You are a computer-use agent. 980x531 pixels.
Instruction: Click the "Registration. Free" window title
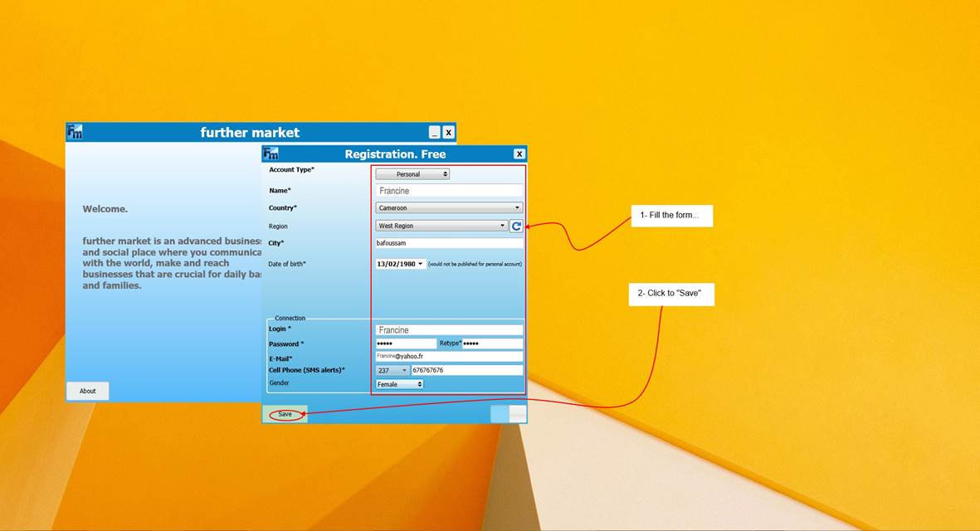pos(395,154)
